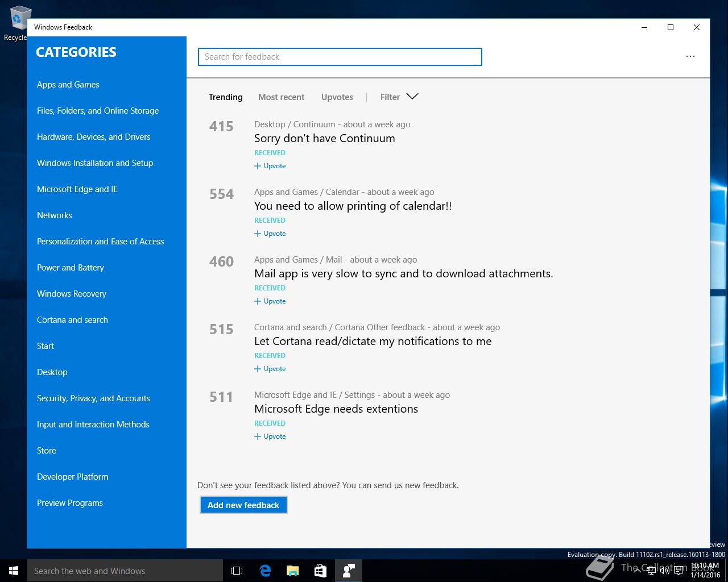728x582 pixels.
Task: Open 'Let Cortana read/dictate my notifications to me'
Action: pos(373,341)
